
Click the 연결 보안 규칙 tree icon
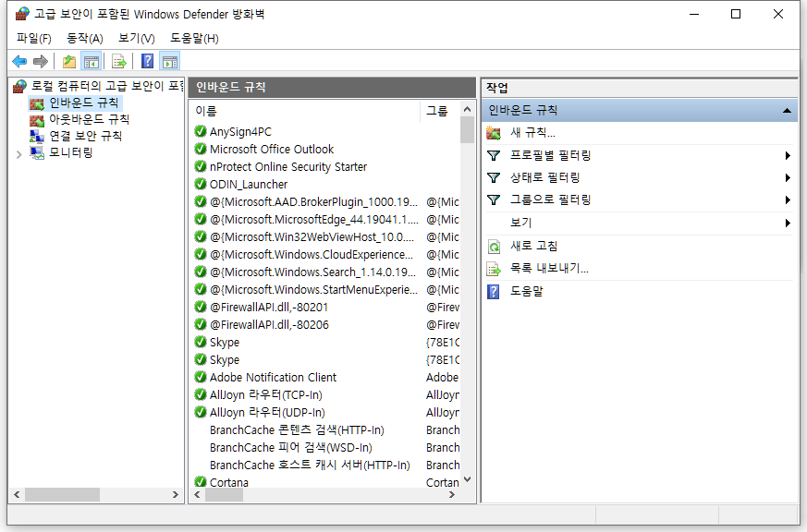pyautogui.click(x=37, y=136)
